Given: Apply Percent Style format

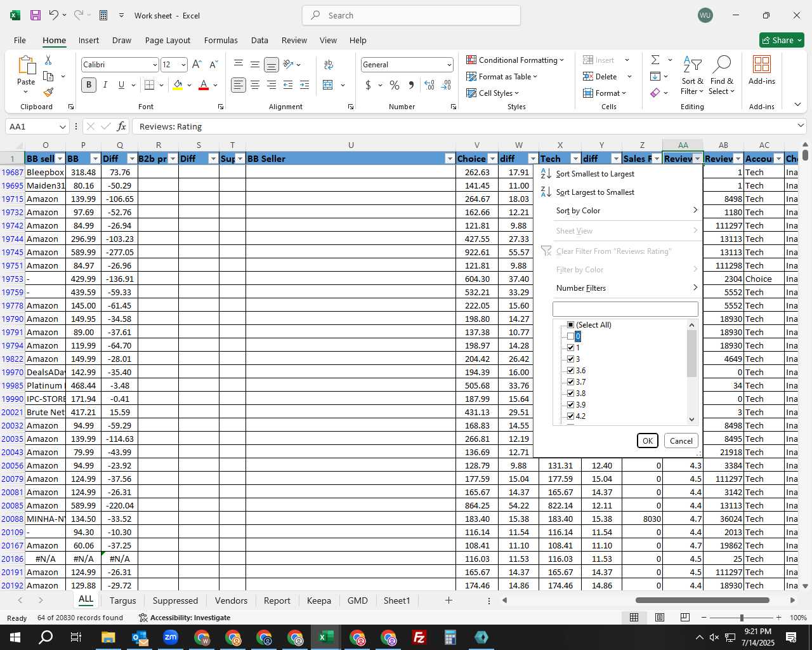Looking at the screenshot, I should click(395, 84).
